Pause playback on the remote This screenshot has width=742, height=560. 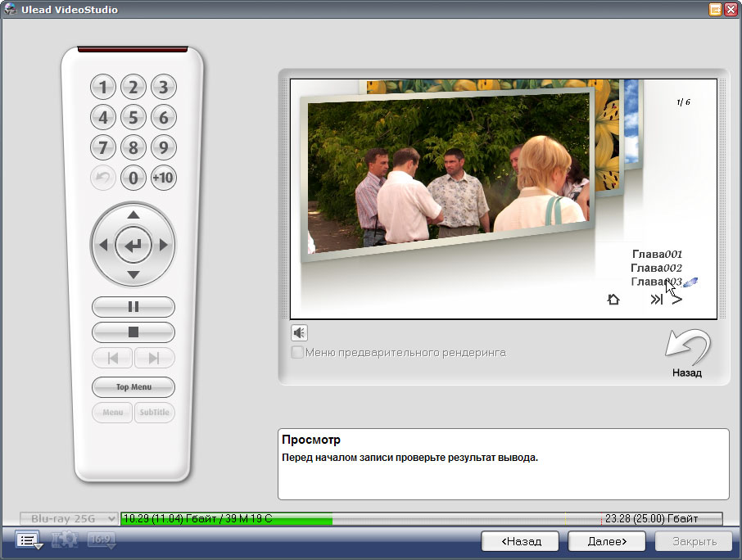click(133, 307)
